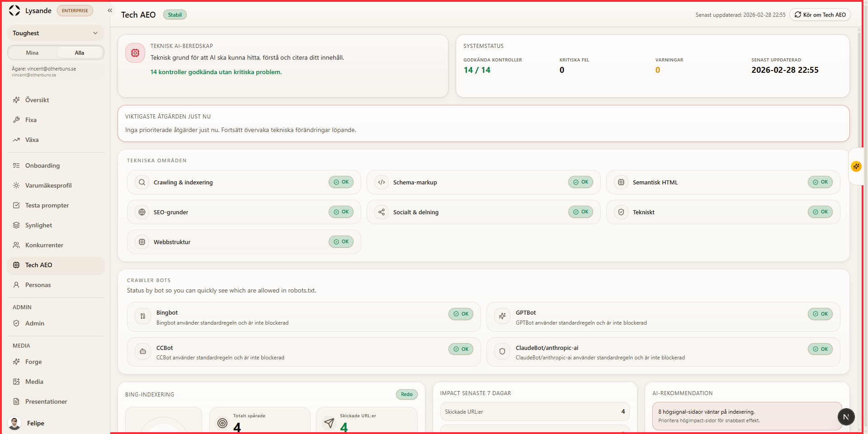Click the 14 / 14 godkända kontroller value
Image resolution: width=868 pixels, height=434 pixels.
(477, 70)
